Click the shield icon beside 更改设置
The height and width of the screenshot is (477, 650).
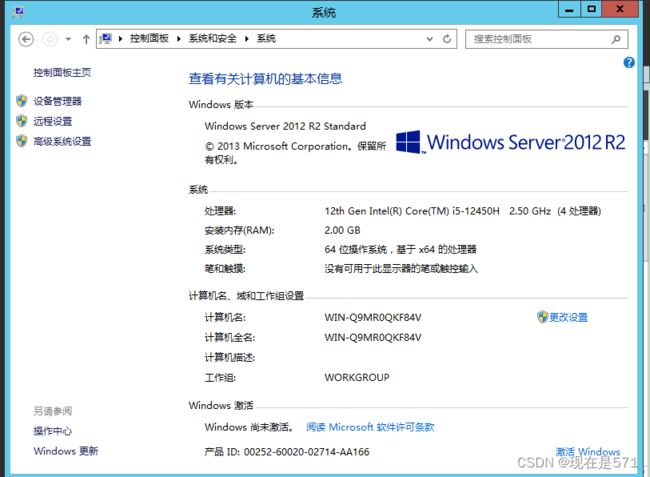point(542,317)
